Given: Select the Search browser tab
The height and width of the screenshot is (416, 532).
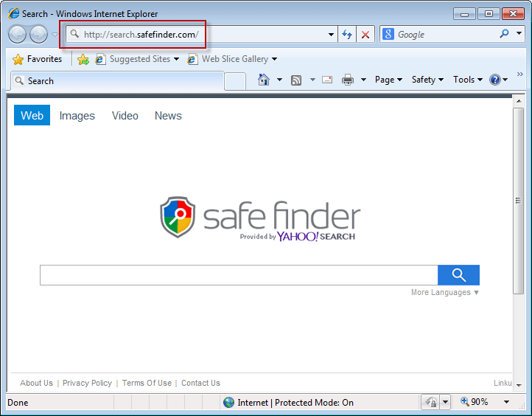Looking at the screenshot, I should pyautogui.click(x=117, y=81).
